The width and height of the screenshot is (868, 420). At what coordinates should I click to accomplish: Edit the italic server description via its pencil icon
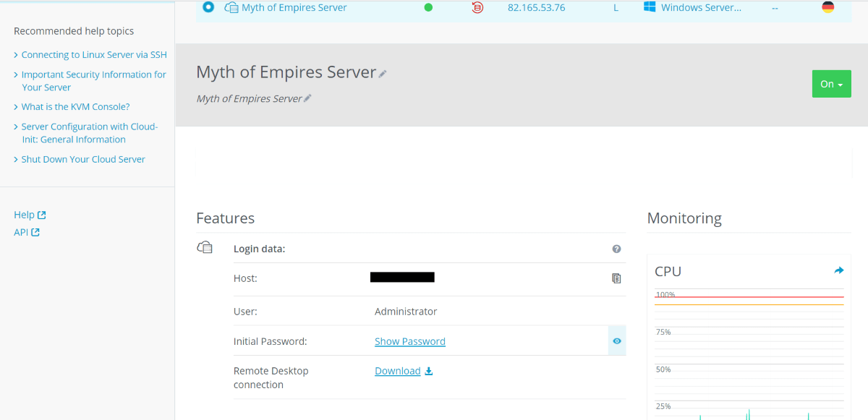tap(307, 98)
